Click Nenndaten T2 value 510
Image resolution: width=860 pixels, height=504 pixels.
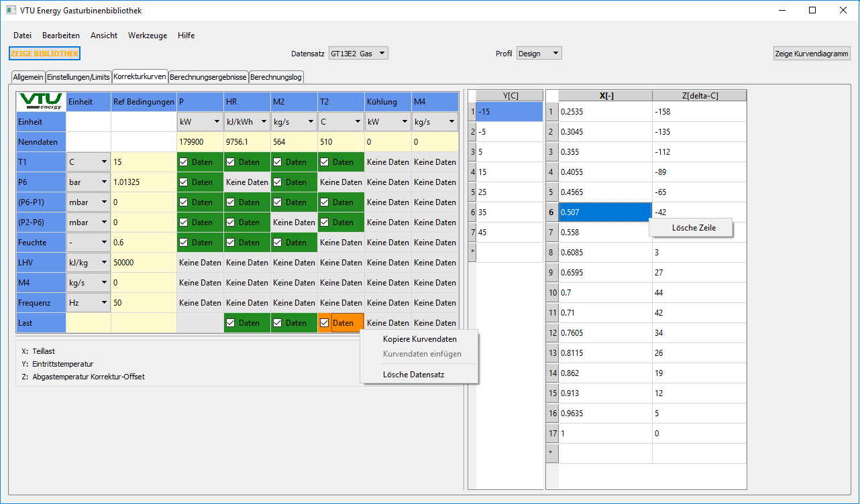(x=341, y=142)
